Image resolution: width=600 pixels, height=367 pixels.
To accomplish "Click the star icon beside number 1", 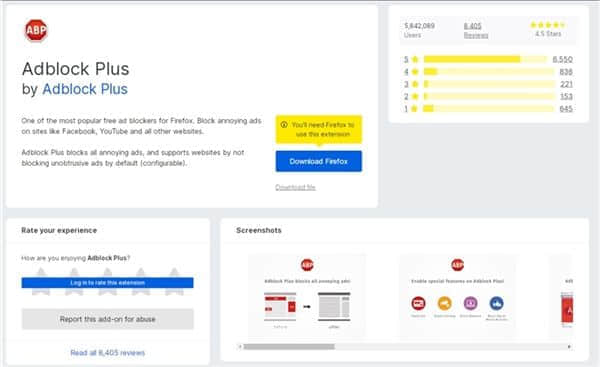I will pyautogui.click(x=414, y=109).
